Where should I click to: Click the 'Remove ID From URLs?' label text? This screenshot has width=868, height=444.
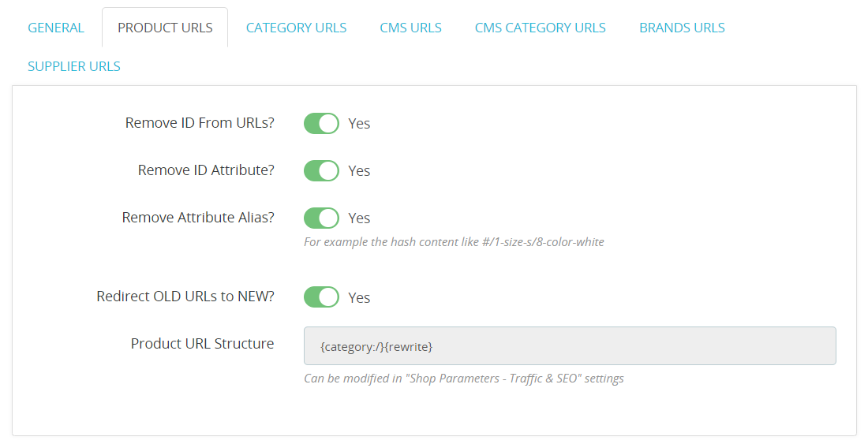point(200,123)
